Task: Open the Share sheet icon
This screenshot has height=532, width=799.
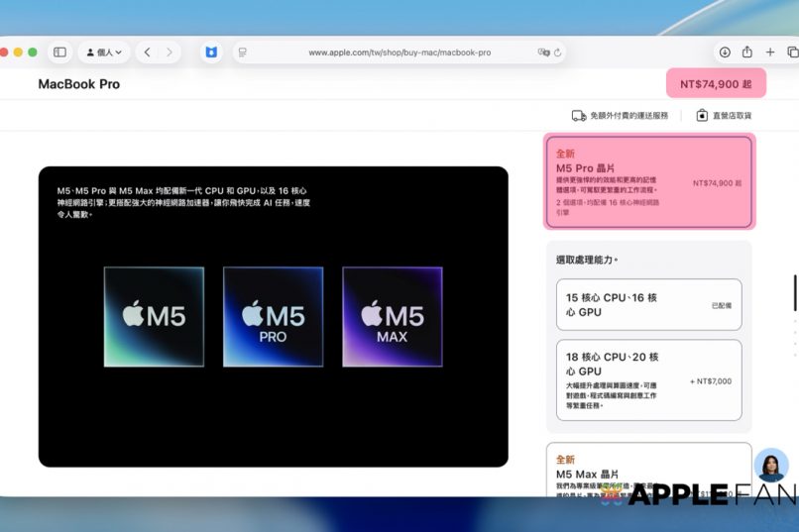Action: 747,53
